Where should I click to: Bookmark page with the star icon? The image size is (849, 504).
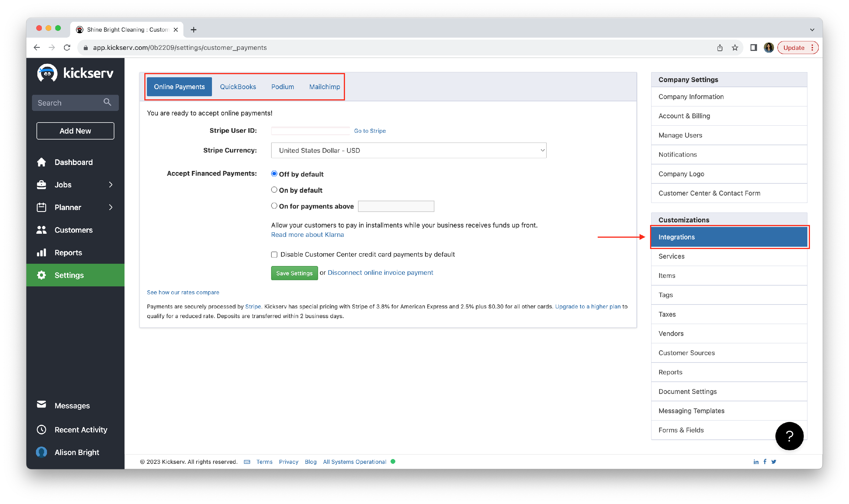point(735,48)
